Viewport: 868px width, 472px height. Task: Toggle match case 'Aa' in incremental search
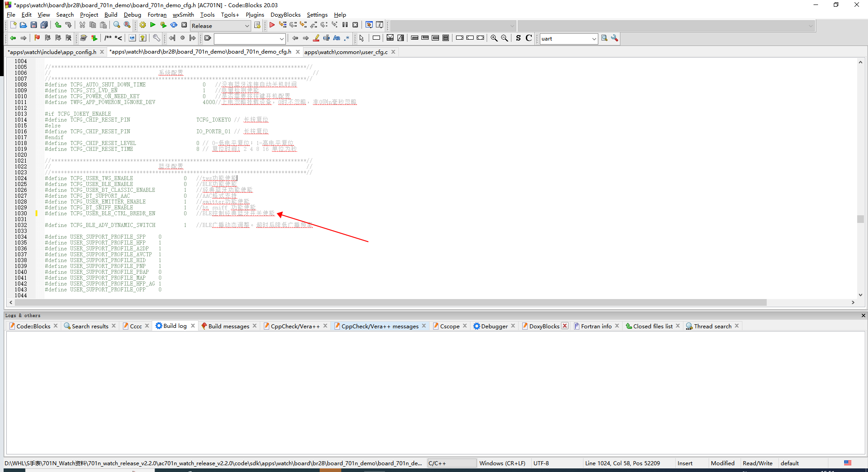coord(336,38)
